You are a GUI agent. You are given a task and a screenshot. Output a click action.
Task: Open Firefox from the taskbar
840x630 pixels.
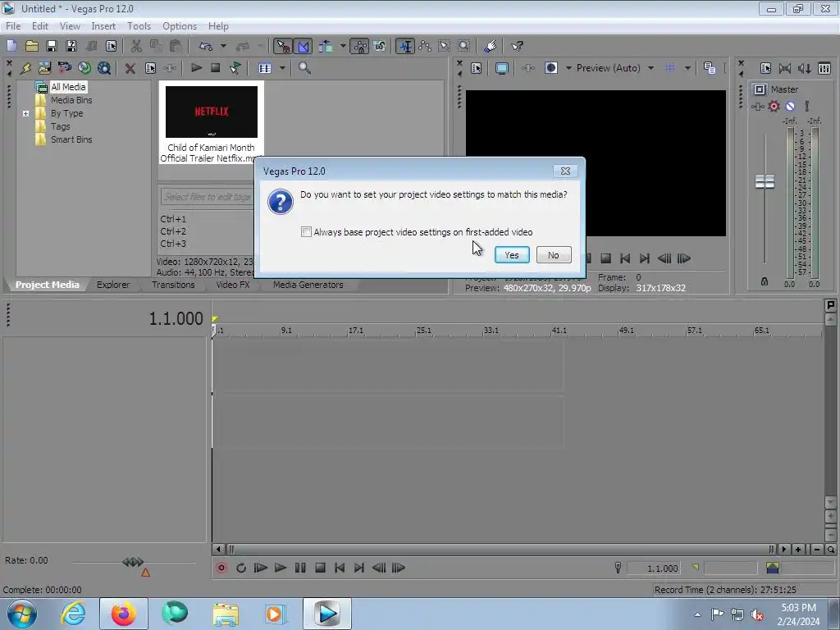click(123, 614)
